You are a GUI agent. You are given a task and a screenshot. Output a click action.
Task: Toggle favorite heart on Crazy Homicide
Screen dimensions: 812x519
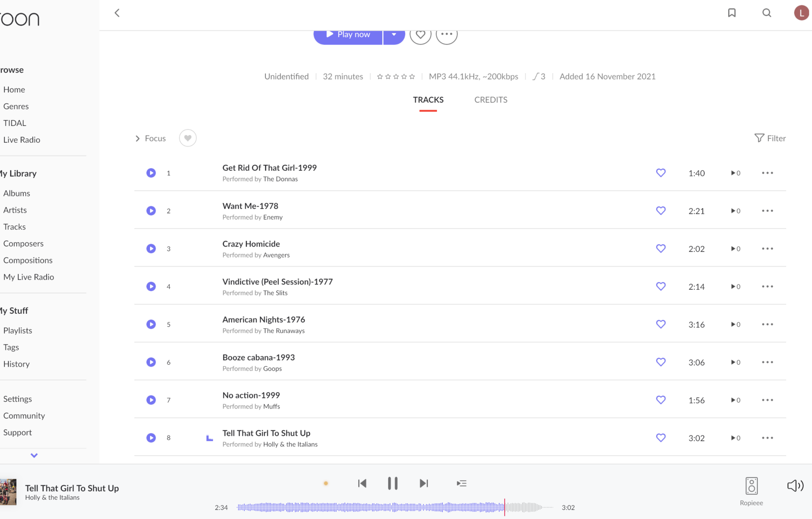(x=661, y=249)
